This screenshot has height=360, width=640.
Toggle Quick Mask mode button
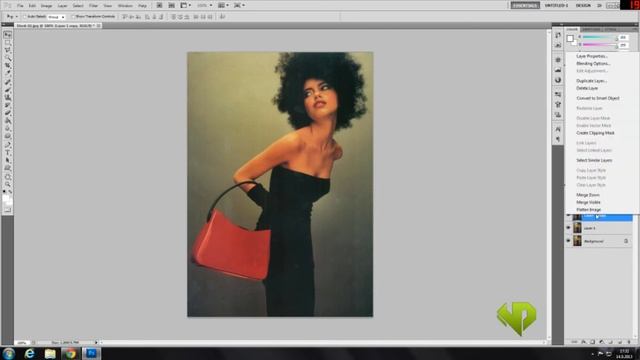point(7,210)
